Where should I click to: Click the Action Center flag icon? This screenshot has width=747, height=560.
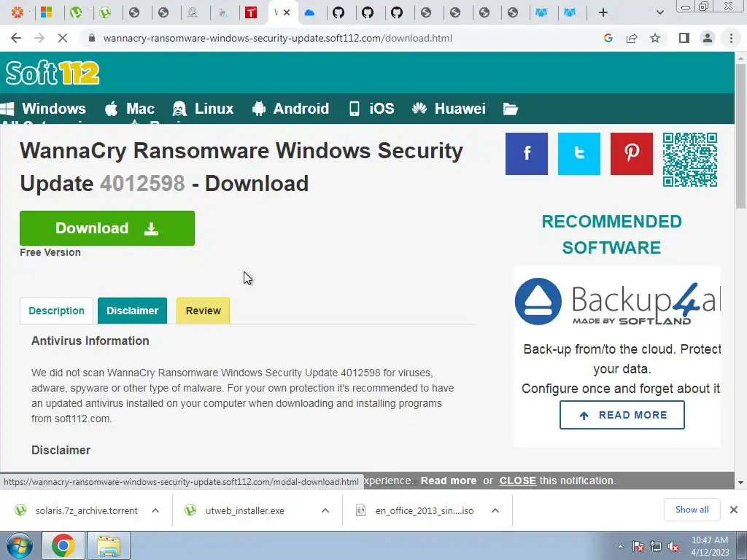(x=638, y=547)
